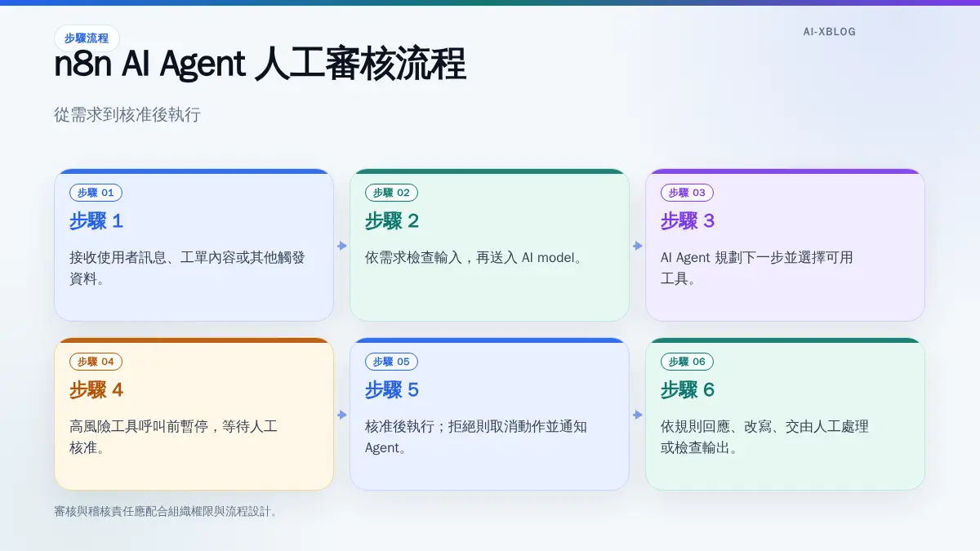Click the text 高風險工具呼叫前暫停，等待人工核准
Image resolution: width=980 pixels, height=551 pixels.
tap(174, 438)
